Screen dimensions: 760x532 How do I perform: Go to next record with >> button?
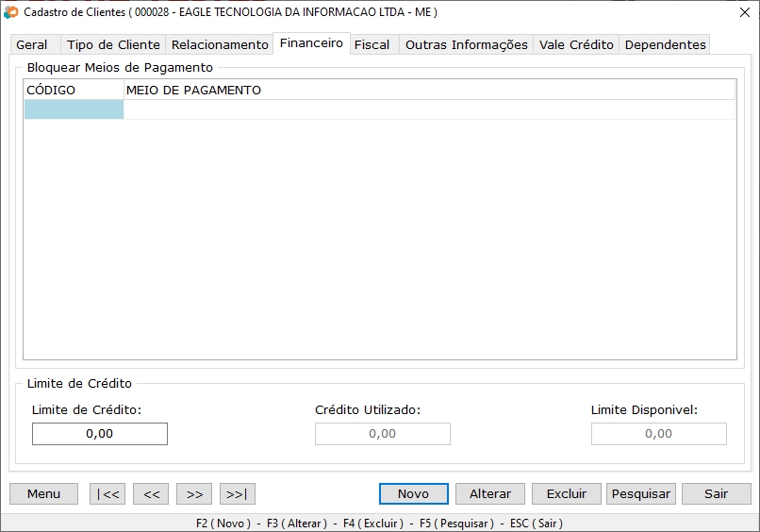click(194, 493)
